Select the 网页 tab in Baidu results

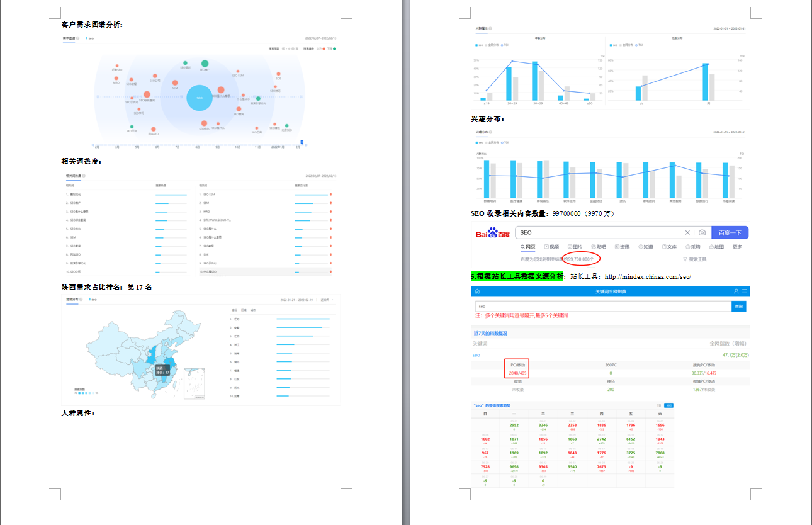527,247
